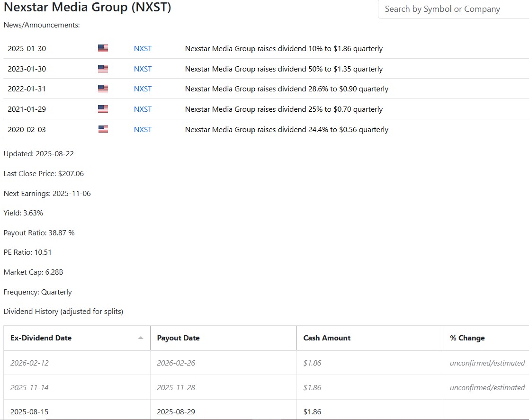This screenshot has width=529, height=420.
Task: Click the sort arrow in the Ex-Dividend Date header
Action: pyautogui.click(x=141, y=338)
